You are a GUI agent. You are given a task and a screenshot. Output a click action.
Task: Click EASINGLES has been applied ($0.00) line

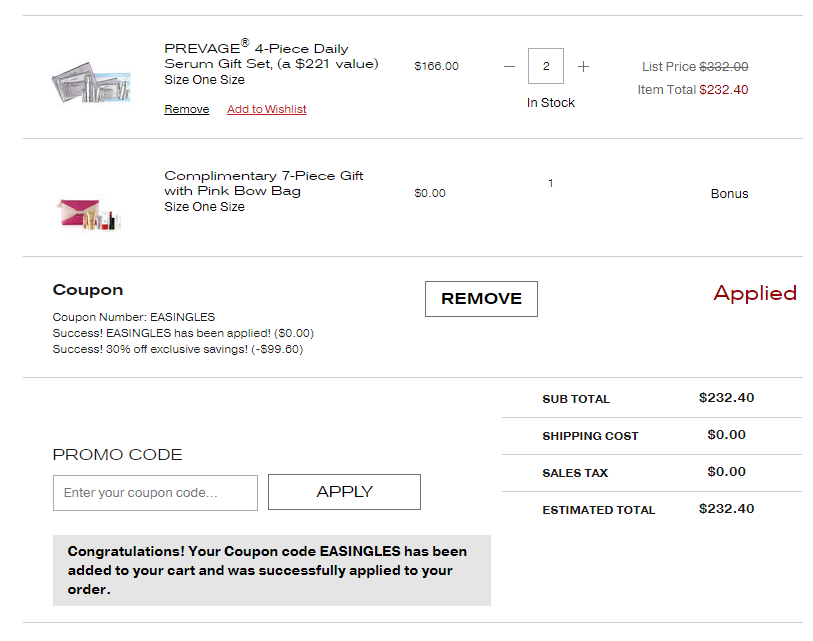pos(183,333)
